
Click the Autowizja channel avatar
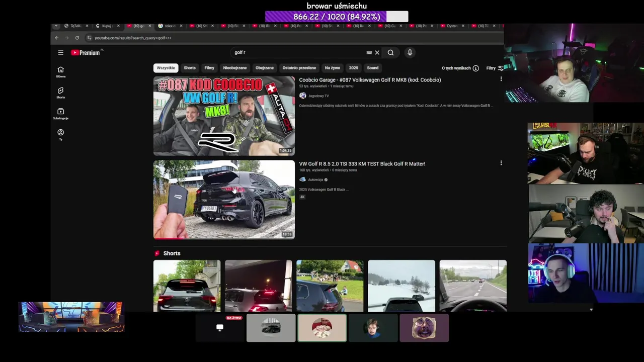[x=302, y=179]
